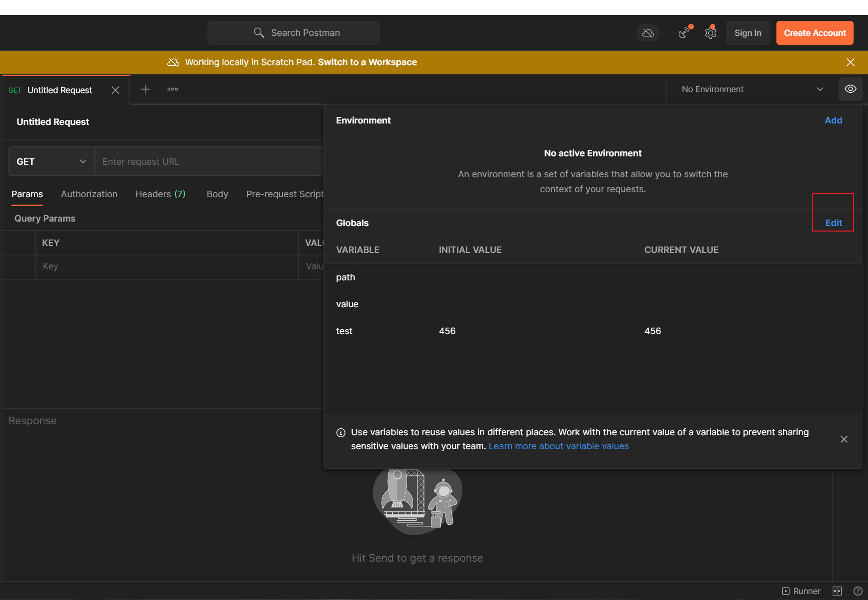Select the Params tab
The width and height of the screenshot is (868, 600).
[27, 194]
